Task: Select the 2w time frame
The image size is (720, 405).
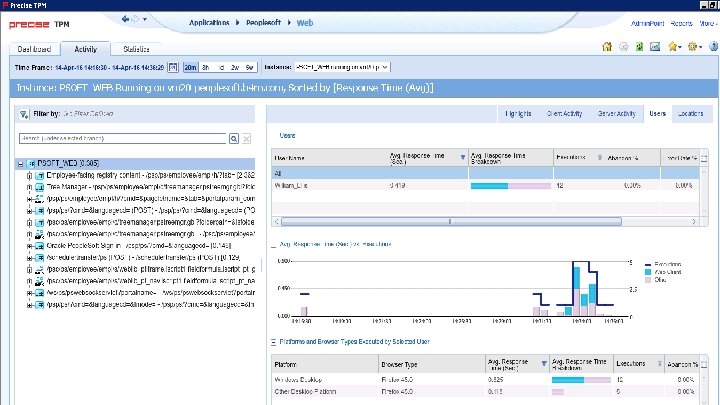Action: pos(235,67)
